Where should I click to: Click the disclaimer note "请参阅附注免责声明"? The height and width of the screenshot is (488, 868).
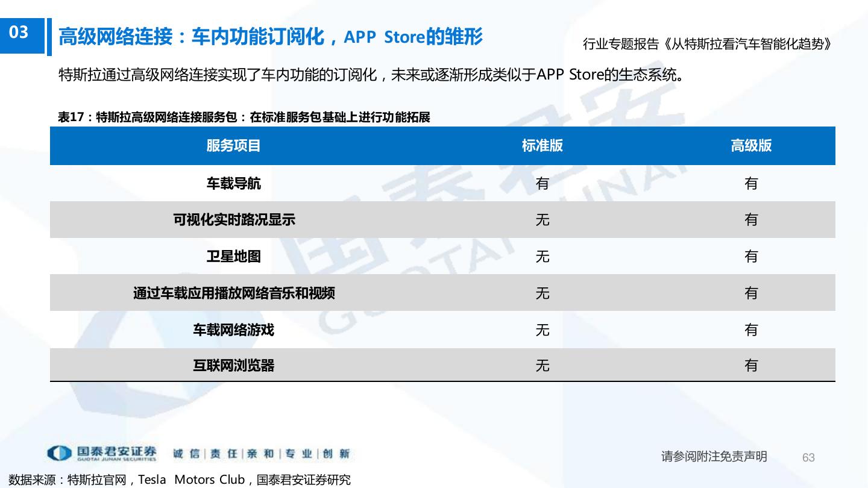pos(714,457)
